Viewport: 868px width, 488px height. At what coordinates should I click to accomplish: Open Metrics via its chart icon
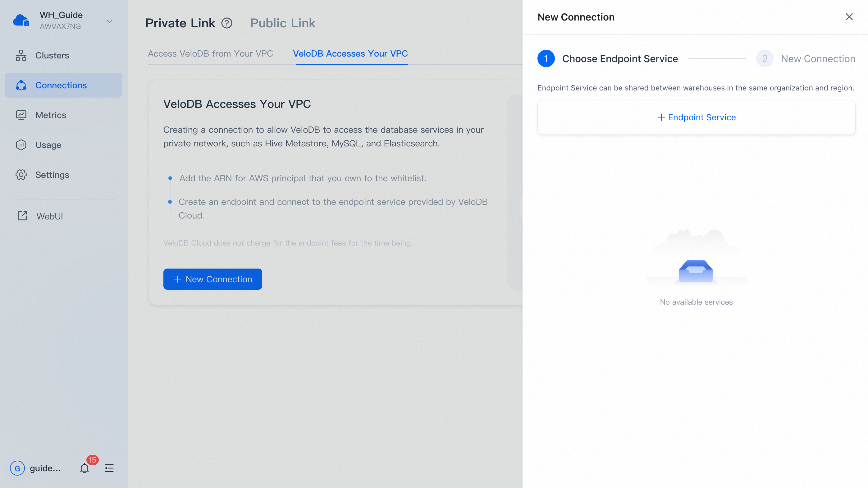(21, 115)
